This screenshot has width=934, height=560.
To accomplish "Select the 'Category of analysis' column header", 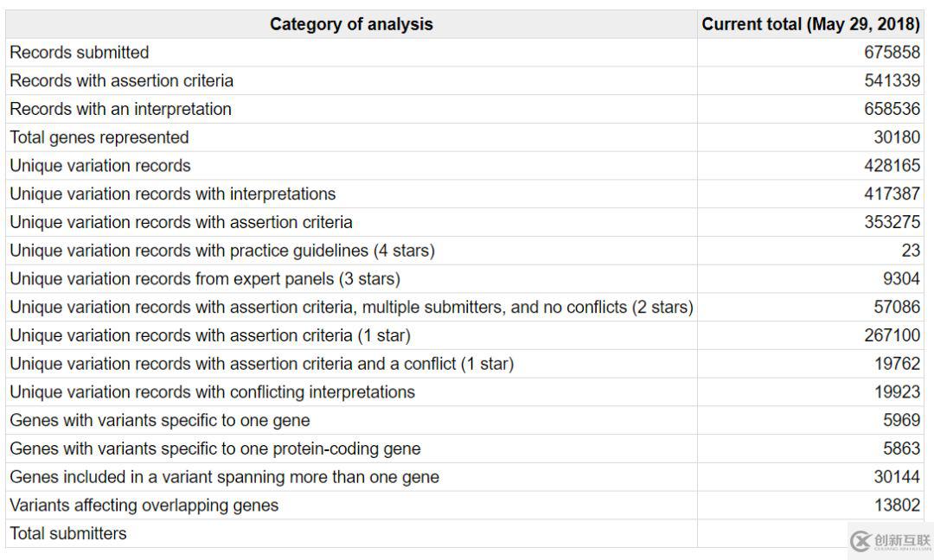I will [x=351, y=24].
